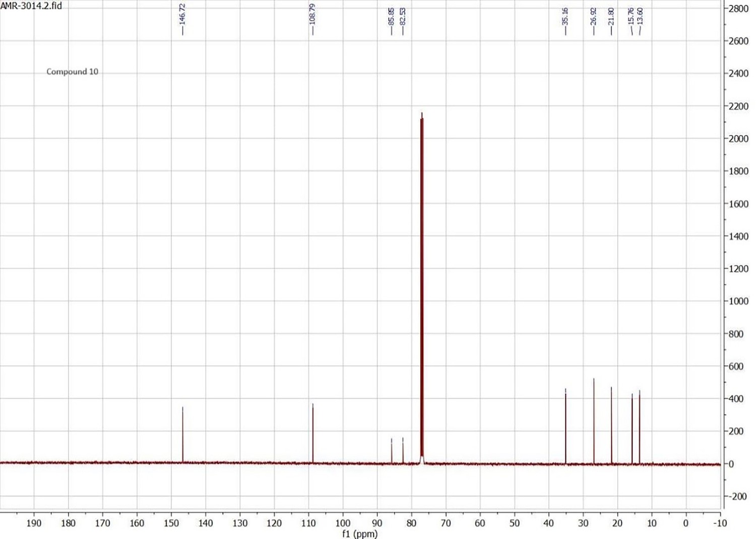Click the 400 intensity axis value

click(x=736, y=399)
